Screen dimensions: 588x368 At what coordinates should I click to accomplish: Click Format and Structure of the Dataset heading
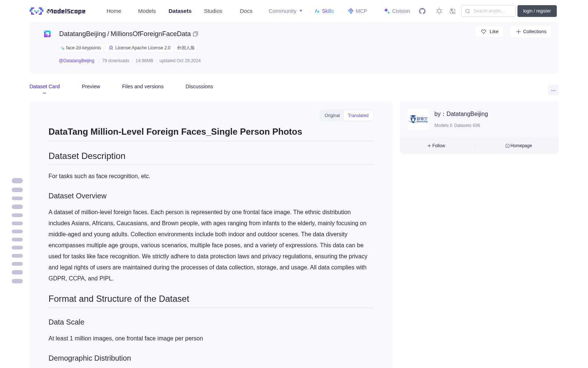point(119,299)
